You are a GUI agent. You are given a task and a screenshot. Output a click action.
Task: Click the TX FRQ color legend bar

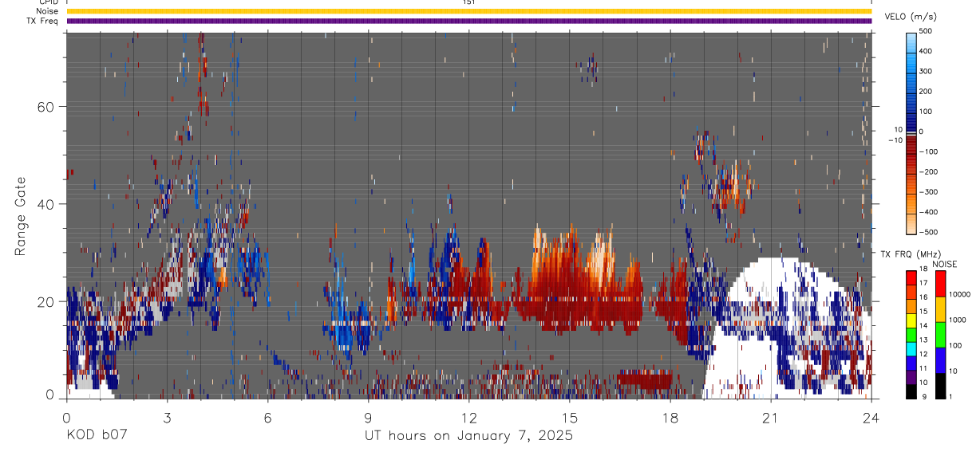click(x=911, y=334)
